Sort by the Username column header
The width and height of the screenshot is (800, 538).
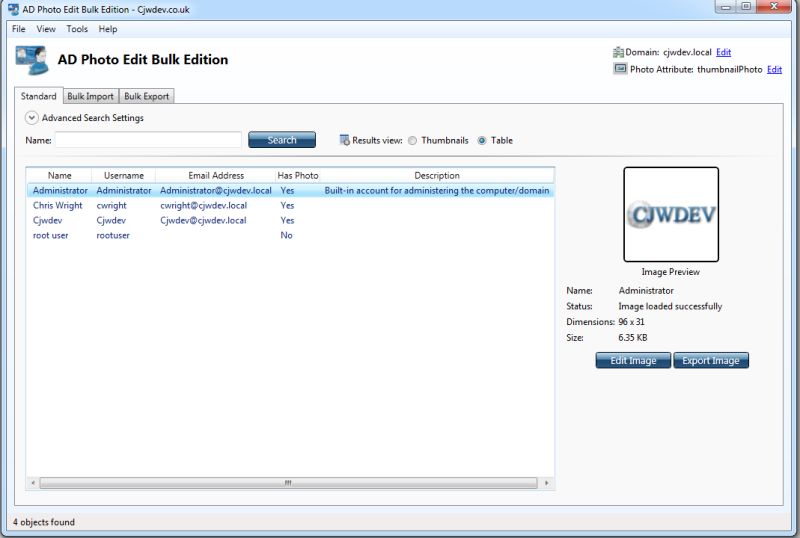pos(123,176)
